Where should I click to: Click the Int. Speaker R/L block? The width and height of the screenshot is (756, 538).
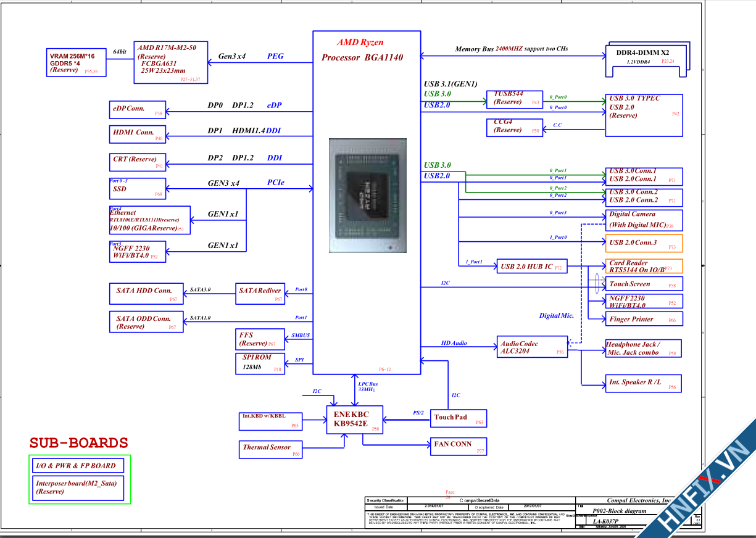(643, 384)
